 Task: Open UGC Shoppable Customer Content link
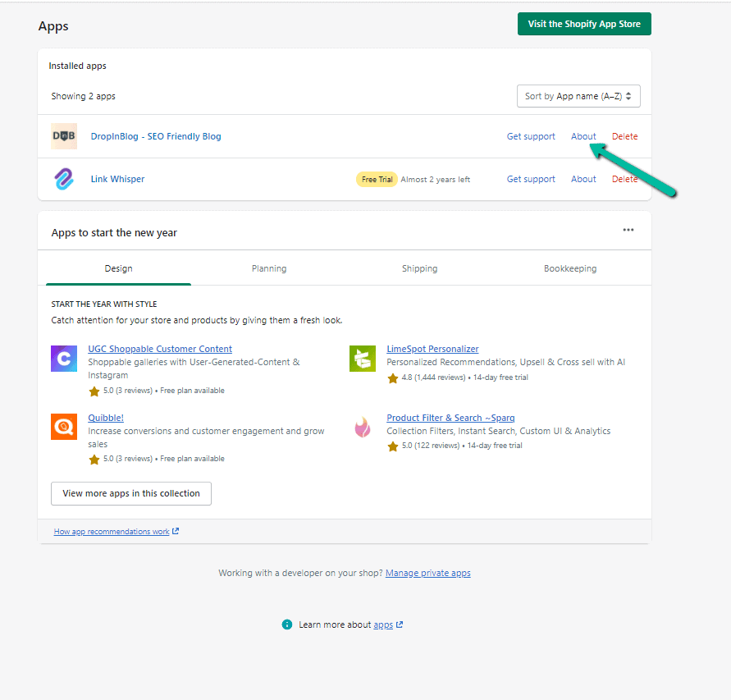coord(160,349)
